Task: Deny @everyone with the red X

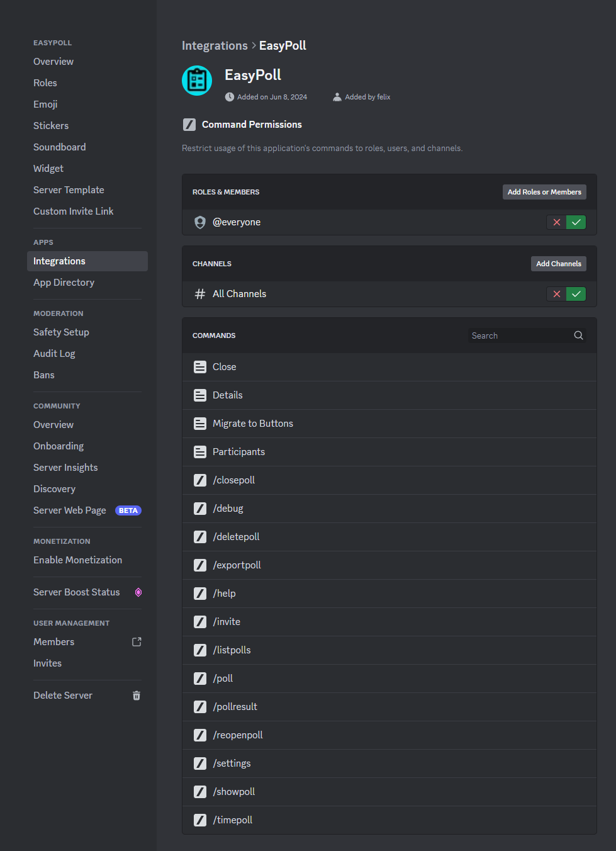Action: [x=556, y=222]
